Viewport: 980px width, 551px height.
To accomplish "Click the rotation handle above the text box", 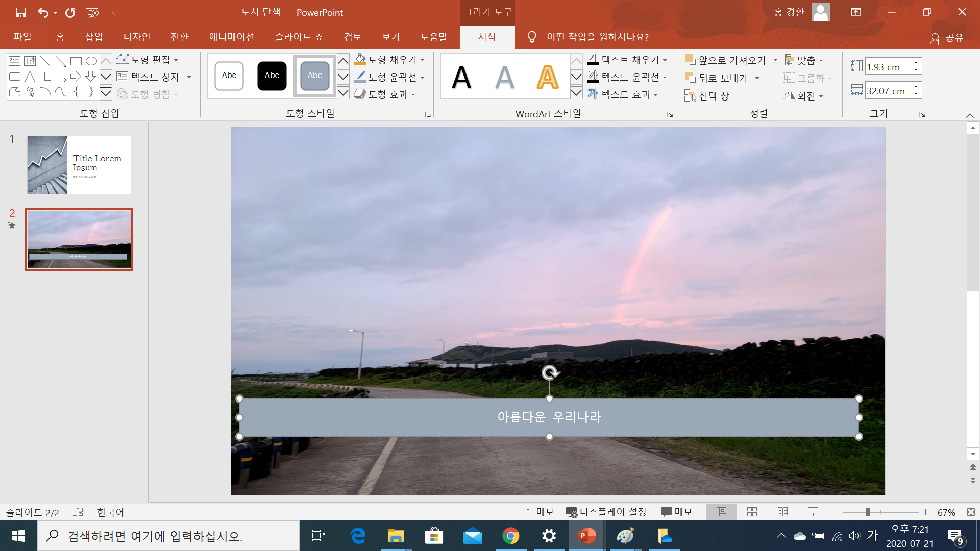I will pos(550,373).
